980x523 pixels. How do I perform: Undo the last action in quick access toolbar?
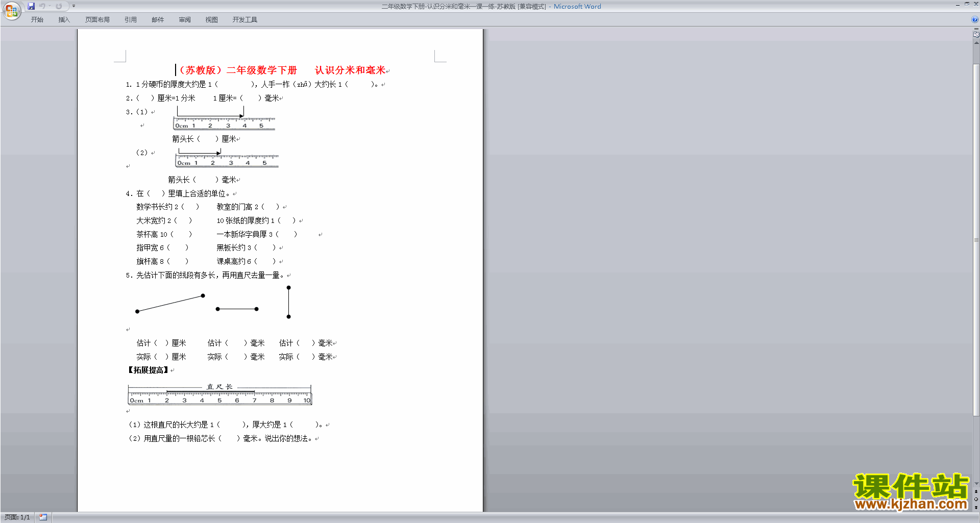click(x=42, y=6)
